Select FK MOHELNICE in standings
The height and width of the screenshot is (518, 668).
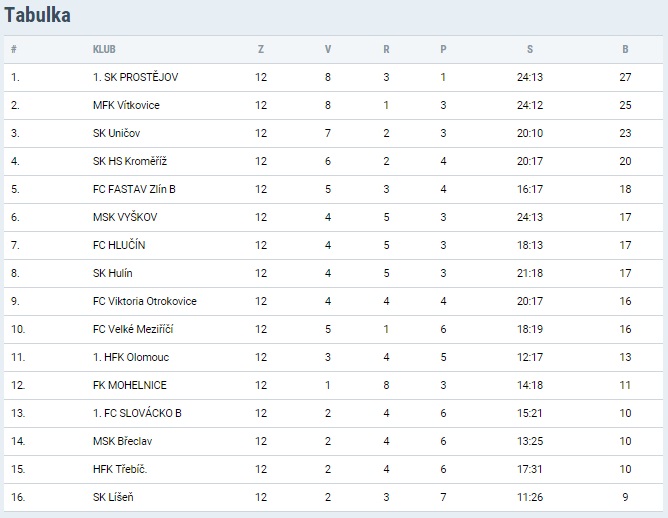click(130, 385)
